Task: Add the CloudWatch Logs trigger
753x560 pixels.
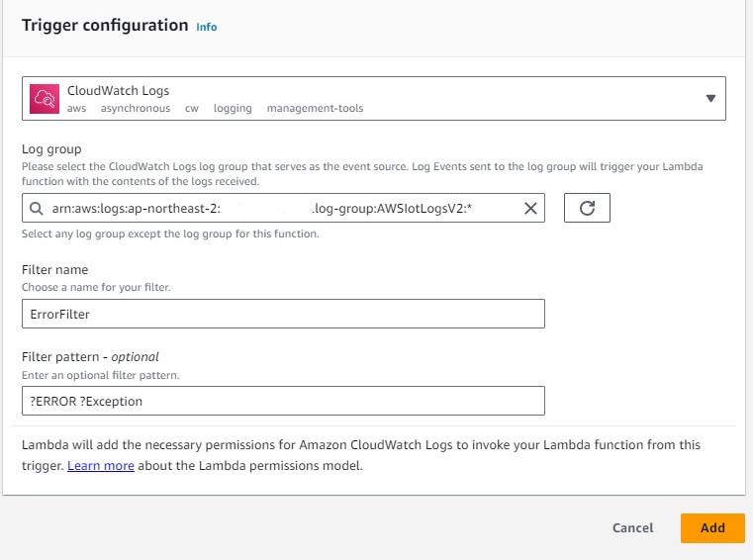Action: click(712, 527)
